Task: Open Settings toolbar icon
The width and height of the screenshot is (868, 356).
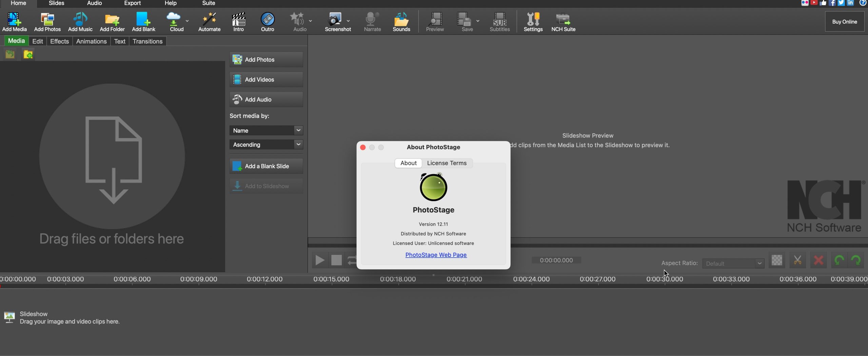Action: pos(533,22)
